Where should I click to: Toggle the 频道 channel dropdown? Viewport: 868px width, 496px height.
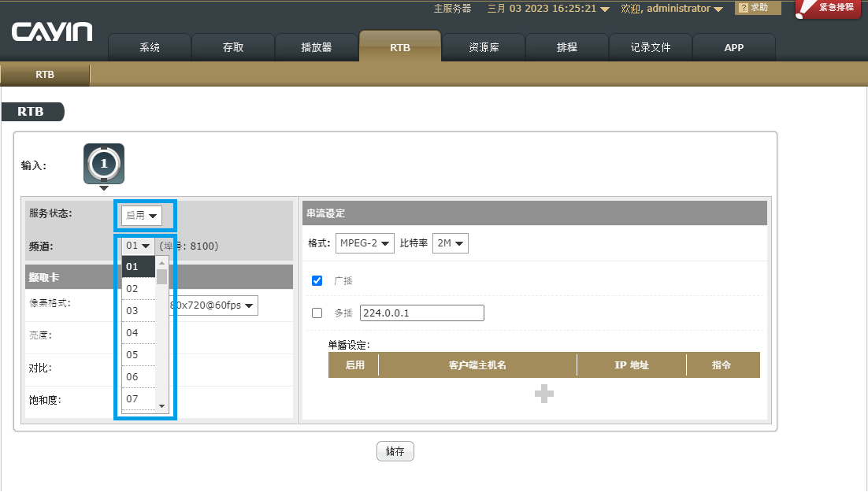tap(138, 245)
